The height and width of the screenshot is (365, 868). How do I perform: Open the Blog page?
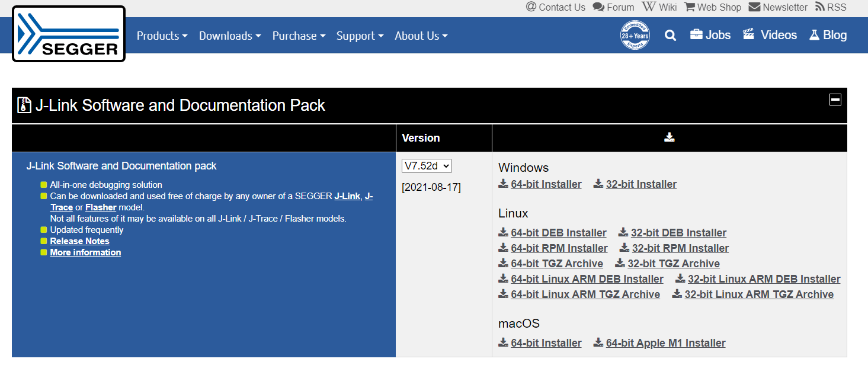pos(828,35)
